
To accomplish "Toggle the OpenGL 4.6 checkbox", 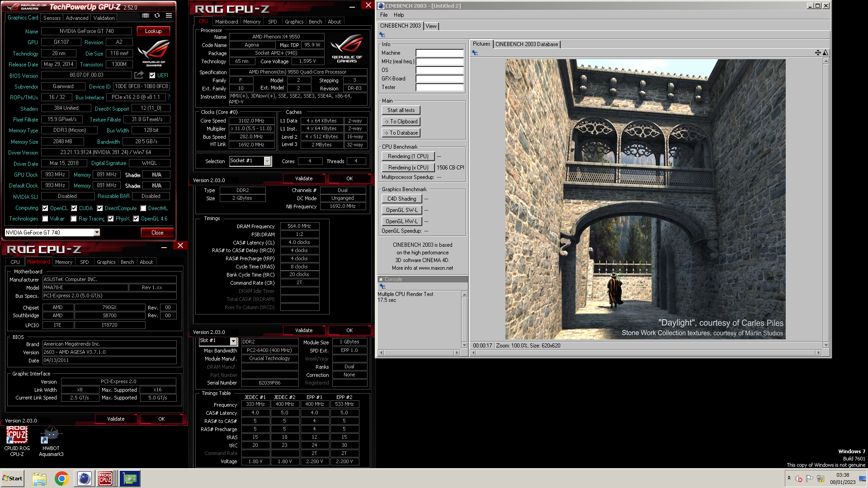I will click(136, 219).
